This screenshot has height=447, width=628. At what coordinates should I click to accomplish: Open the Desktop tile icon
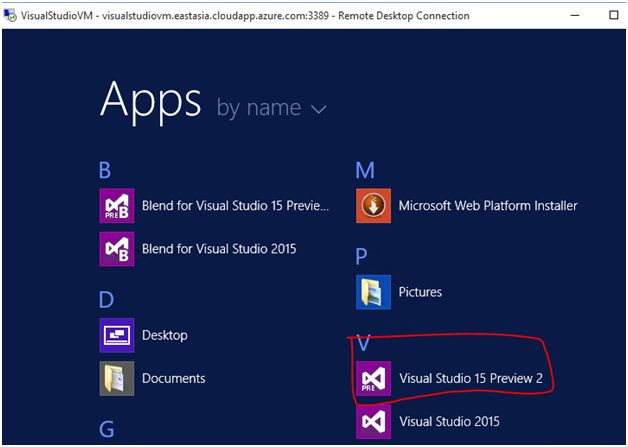[x=117, y=335]
